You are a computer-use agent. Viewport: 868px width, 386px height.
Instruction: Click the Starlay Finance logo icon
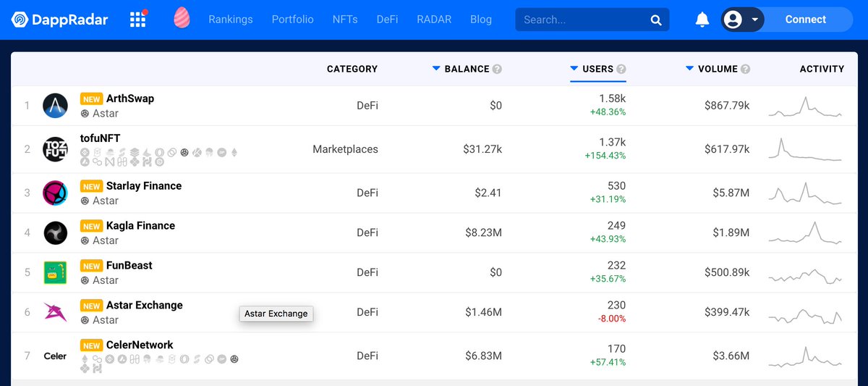(55, 193)
